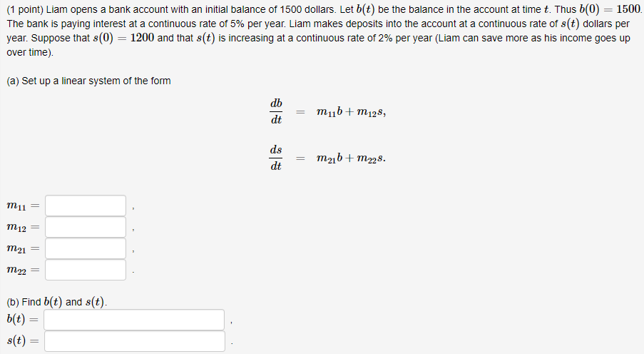
Task: Click the expression m11b + m12s
Action: [351, 112]
